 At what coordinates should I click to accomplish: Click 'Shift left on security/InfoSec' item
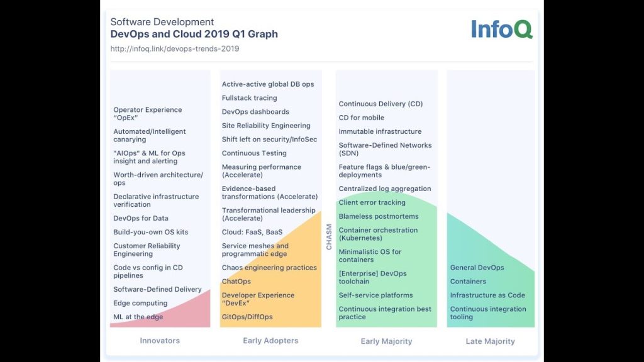click(269, 140)
